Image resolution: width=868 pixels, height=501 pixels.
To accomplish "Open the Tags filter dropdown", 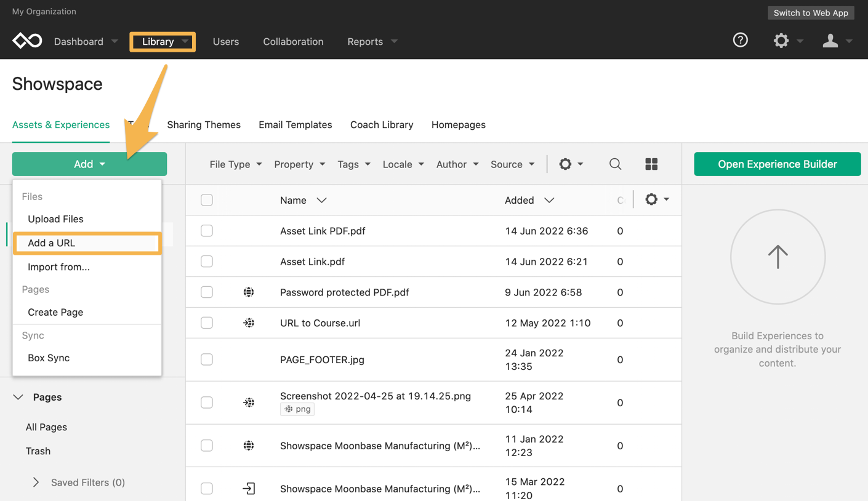I will (354, 164).
